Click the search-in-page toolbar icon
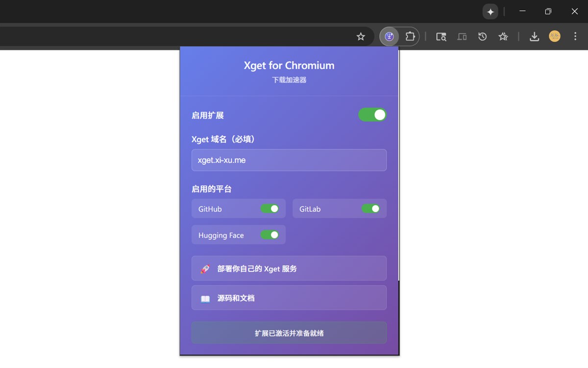588x368 pixels. tap(441, 36)
